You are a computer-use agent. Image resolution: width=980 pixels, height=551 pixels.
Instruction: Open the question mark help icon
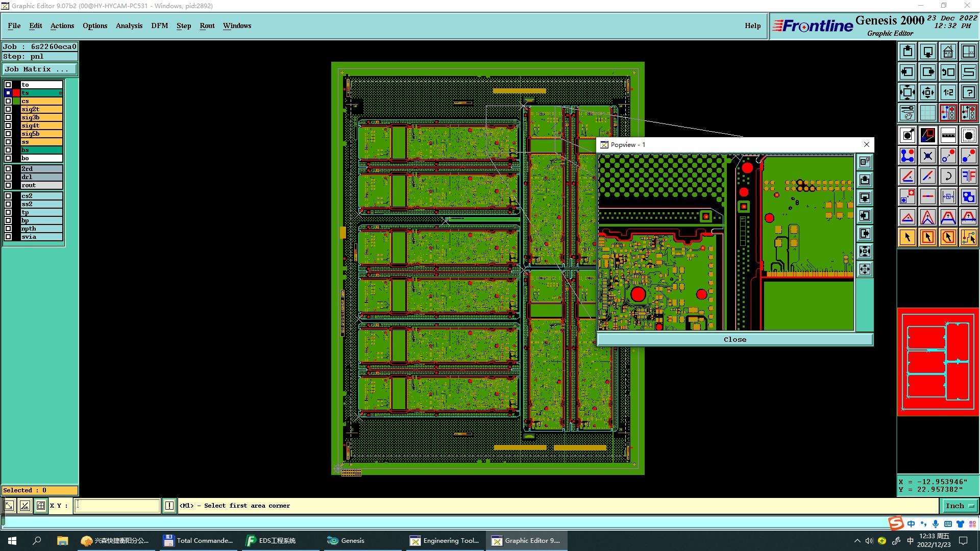point(968,92)
